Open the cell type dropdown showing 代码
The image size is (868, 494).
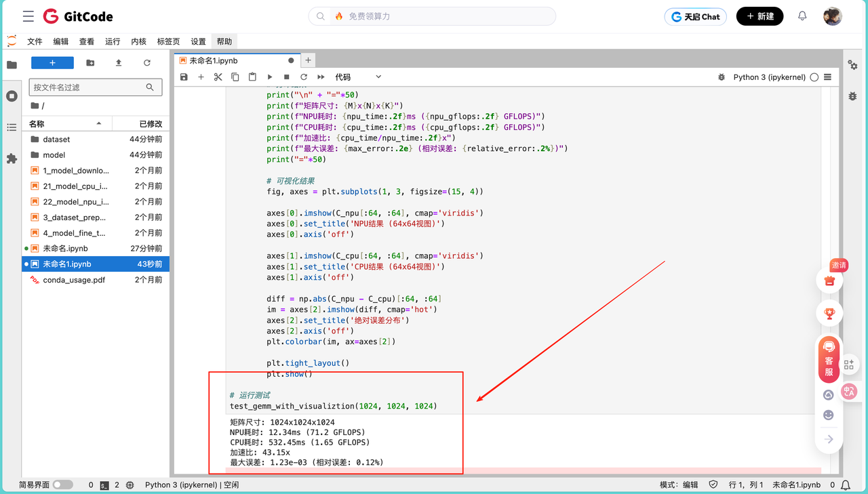click(x=358, y=77)
